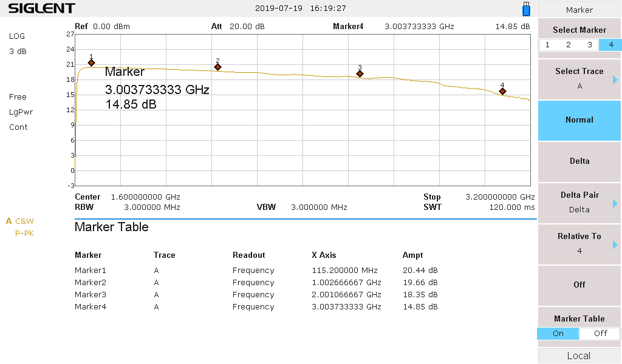Click the 3 dB per division label
This screenshot has height=364, width=622.
click(x=18, y=52)
